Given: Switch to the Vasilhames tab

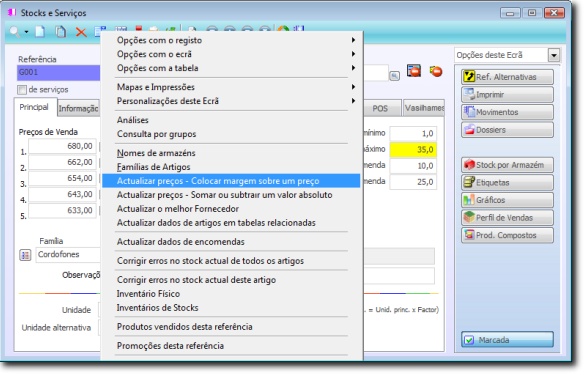Looking at the screenshot, I should pos(424,108).
